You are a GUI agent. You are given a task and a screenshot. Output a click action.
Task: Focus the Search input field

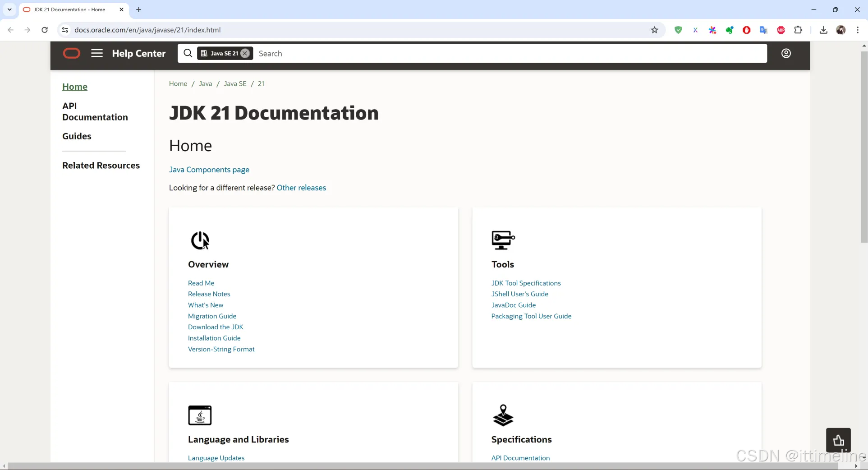click(x=510, y=53)
